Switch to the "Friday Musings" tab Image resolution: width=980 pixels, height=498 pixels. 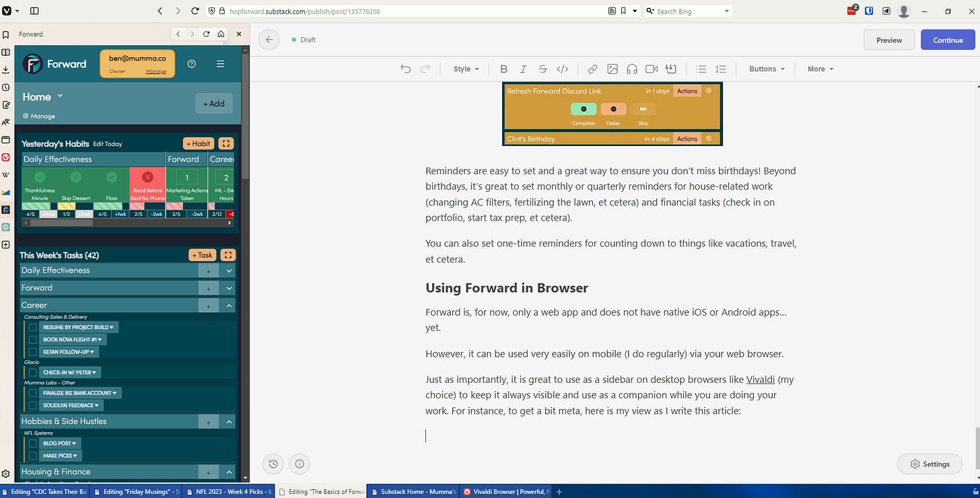pos(137,492)
